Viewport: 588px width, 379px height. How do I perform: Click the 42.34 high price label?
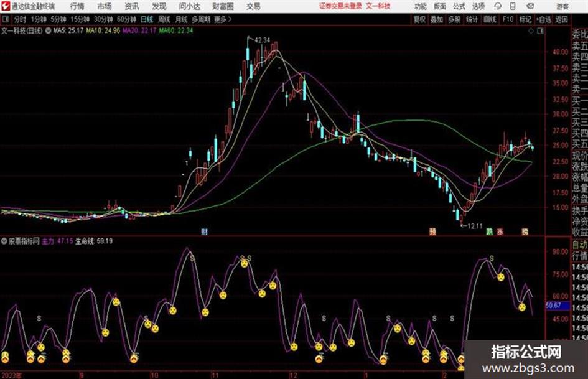[262, 40]
